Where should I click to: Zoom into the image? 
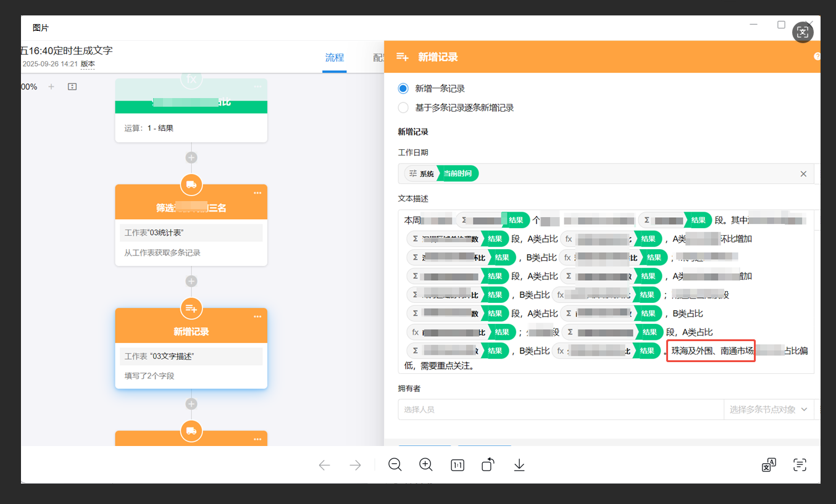pos(426,465)
